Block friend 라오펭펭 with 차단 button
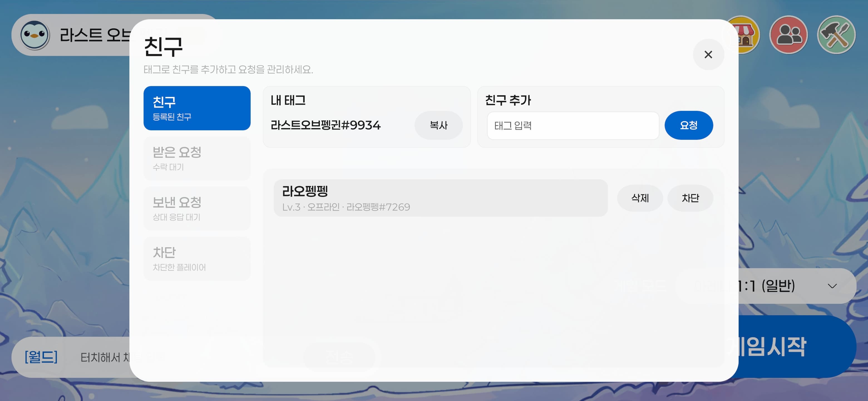Viewport: 868px width, 401px height. (690, 198)
